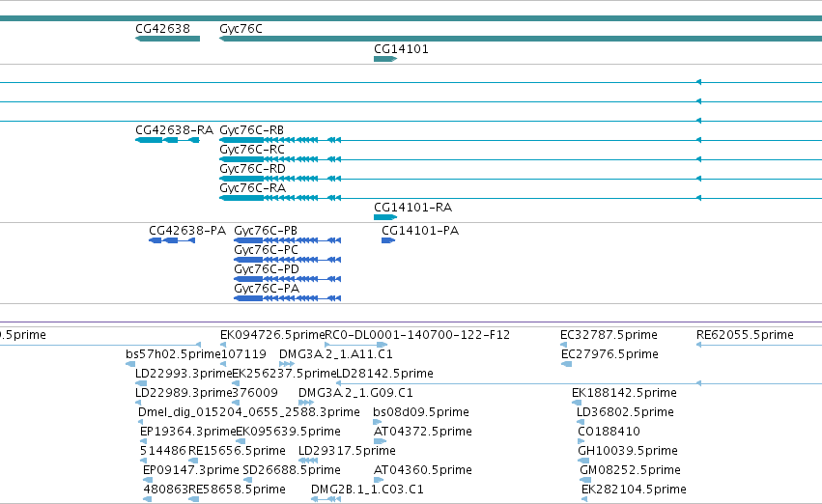Click EST RE62055.5prime
This screenshot has width=822, height=504.
745,335
